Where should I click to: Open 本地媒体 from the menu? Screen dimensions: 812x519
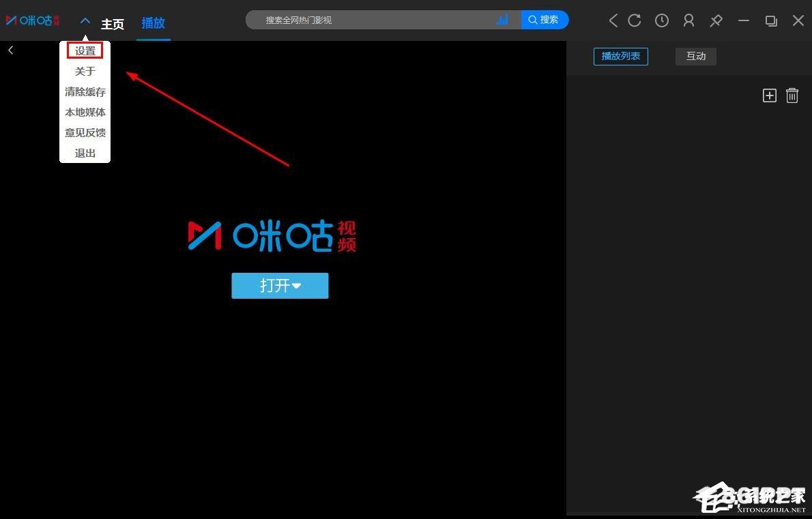click(x=85, y=113)
